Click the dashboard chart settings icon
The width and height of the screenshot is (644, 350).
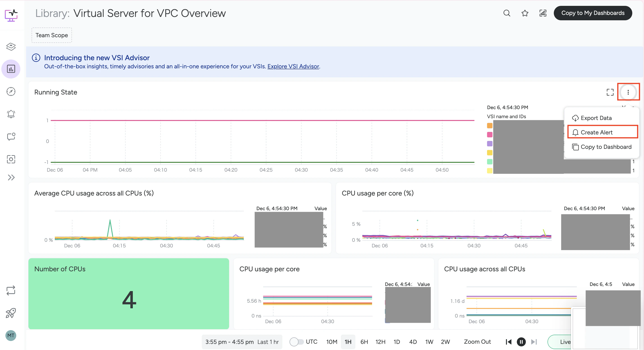click(543, 13)
